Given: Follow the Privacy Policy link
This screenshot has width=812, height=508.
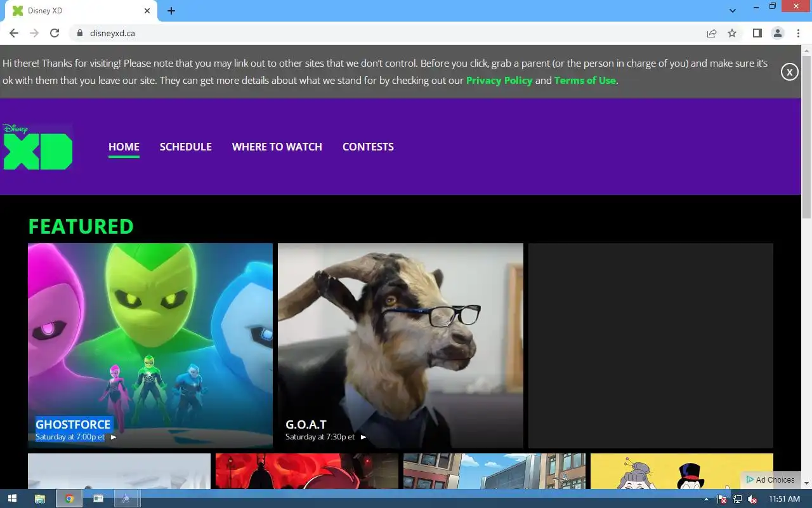Looking at the screenshot, I should pyautogui.click(x=499, y=81).
